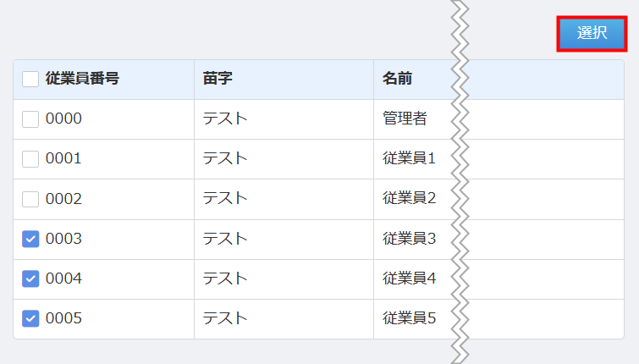Select the 従業員4 name cell
The image size is (639, 364).
(x=409, y=279)
